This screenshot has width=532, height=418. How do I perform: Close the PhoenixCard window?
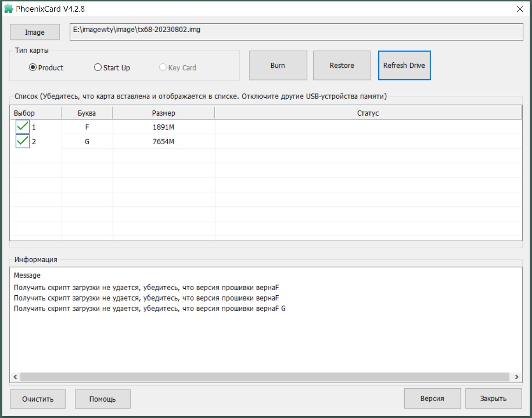(519, 9)
